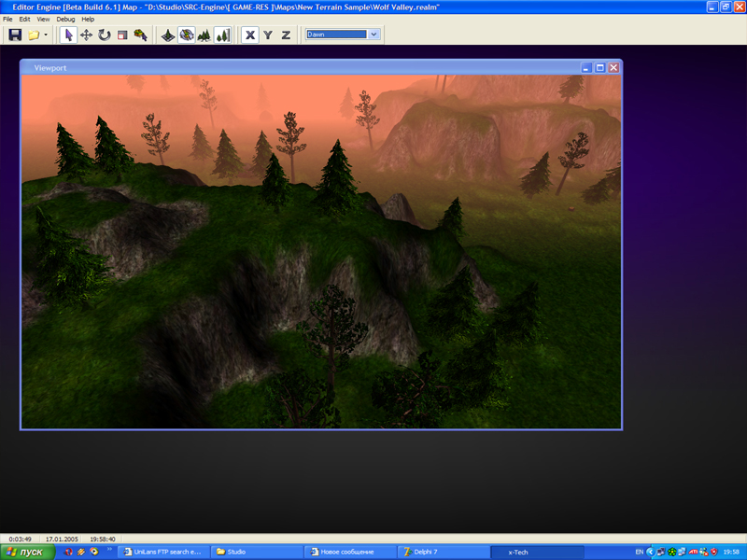Image resolution: width=747 pixels, height=560 pixels.
Task: Toggle the X axis constraint
Action: click(250, 35)
